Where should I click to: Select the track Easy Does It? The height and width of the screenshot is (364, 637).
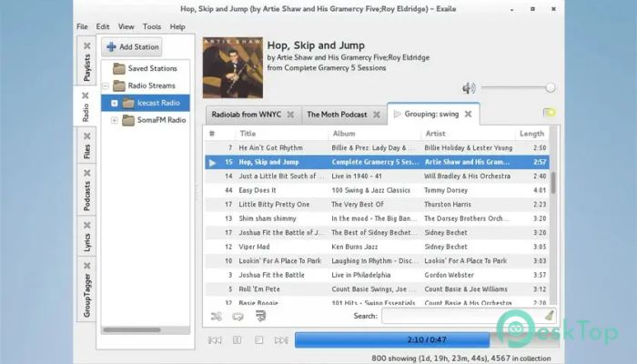click(x=377, y=190)
